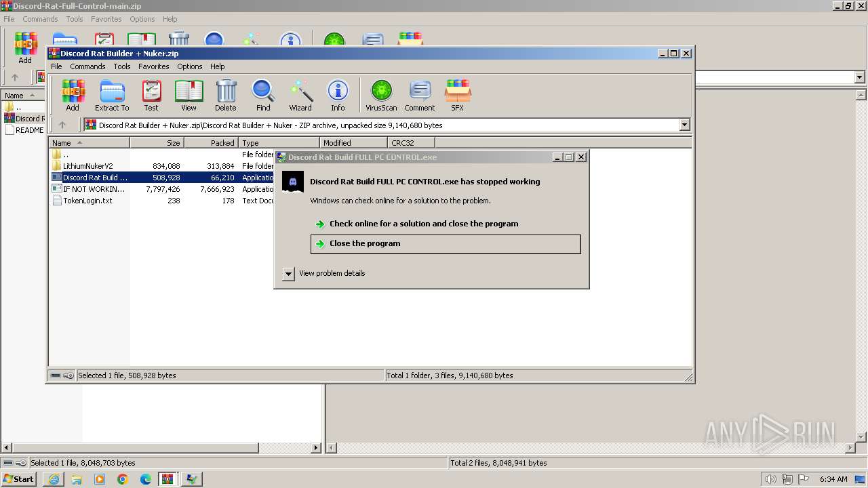868x488 pixels.
Task: Open the Comment toolbar icon
Action: [x=420, y=95]
